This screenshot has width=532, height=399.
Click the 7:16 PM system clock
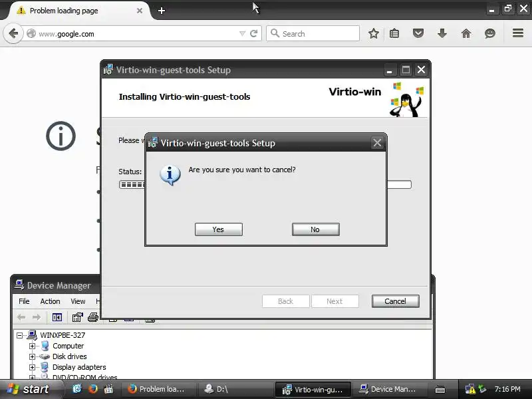click(x=507, y=389)
